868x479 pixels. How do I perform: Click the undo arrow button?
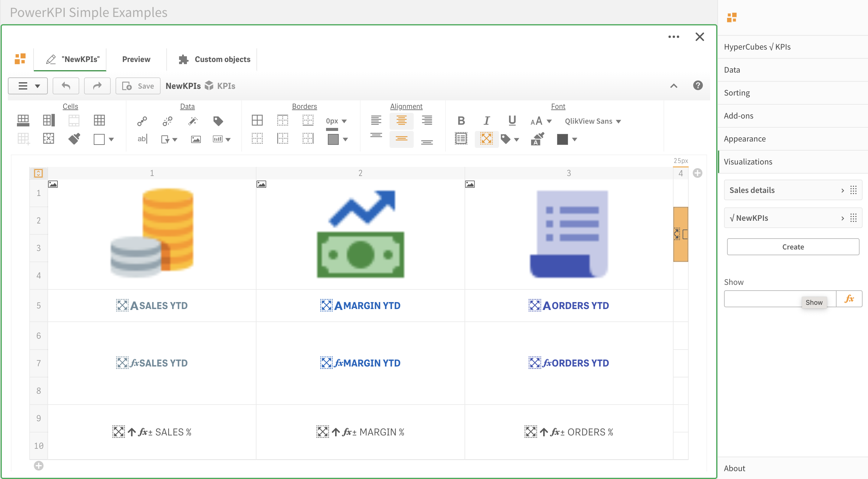tap(66, 86)
